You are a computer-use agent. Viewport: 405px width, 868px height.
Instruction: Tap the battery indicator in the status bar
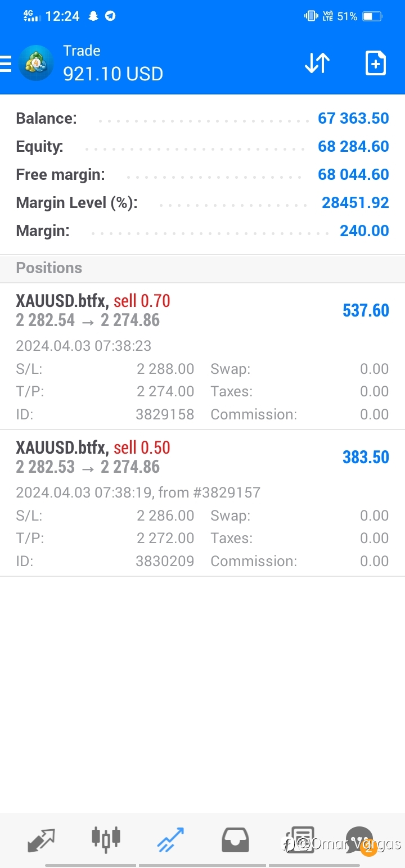click(372, 16)
